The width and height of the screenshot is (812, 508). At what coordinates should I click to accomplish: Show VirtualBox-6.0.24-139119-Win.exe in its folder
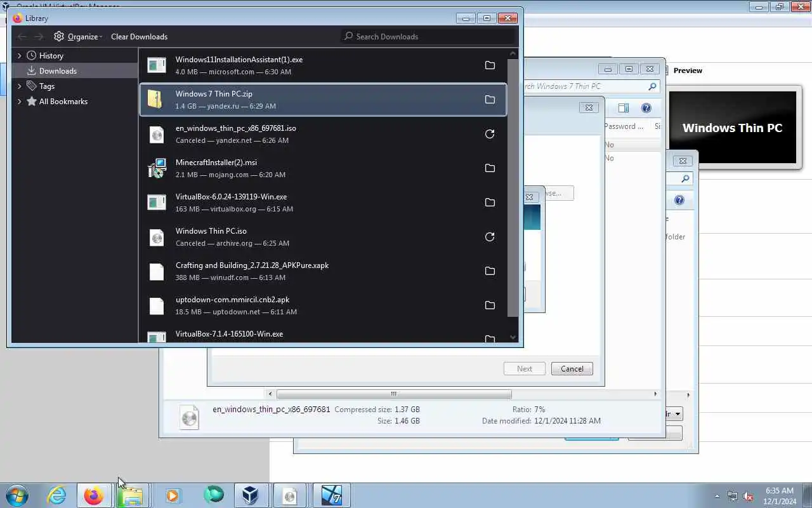click(x=490, y=203)
